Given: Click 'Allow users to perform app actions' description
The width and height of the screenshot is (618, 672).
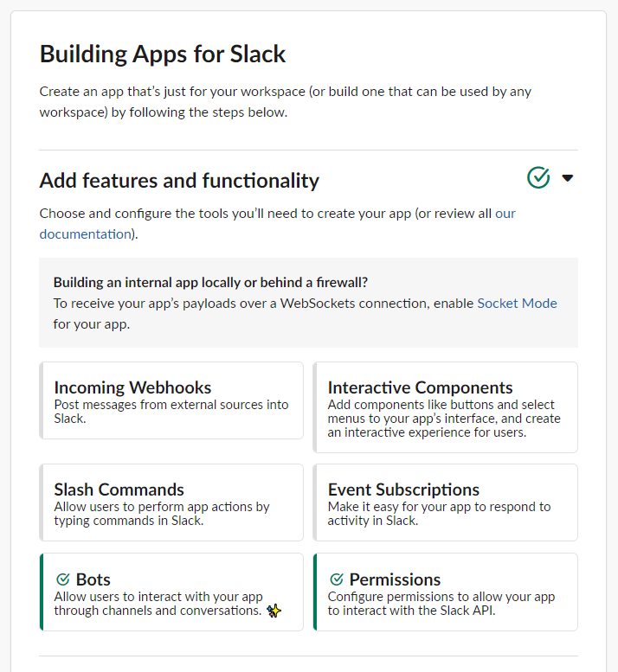Looking at the screenshot, I should (x=162, y=514).
